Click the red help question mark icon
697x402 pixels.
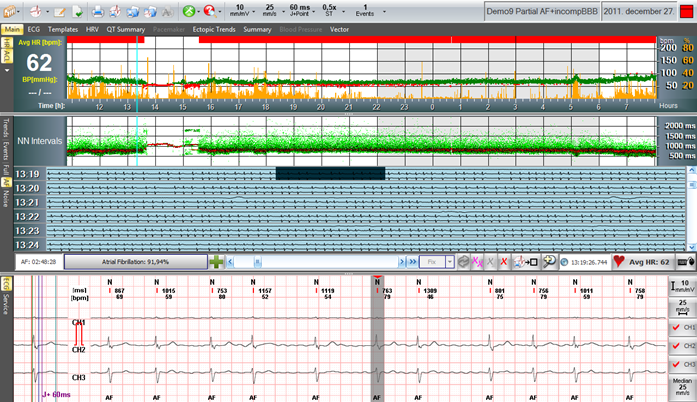pyautogui.click(x=209, y=11)
